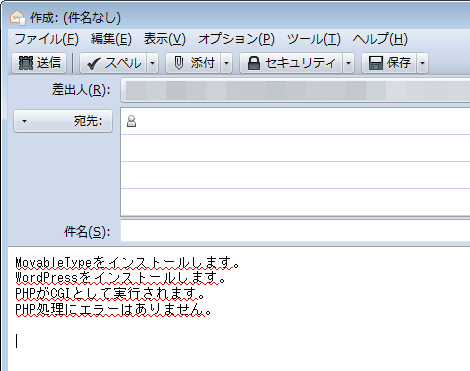Click the line 'WordPressをインストールします。'
This screenshot has height=371, width=470.
click(x=120, y=278)
